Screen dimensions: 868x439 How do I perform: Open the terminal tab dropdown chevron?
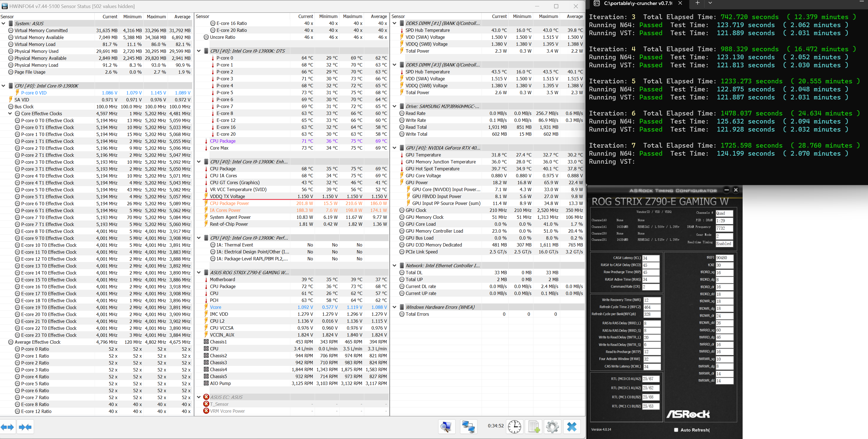[x=710, y=3]
